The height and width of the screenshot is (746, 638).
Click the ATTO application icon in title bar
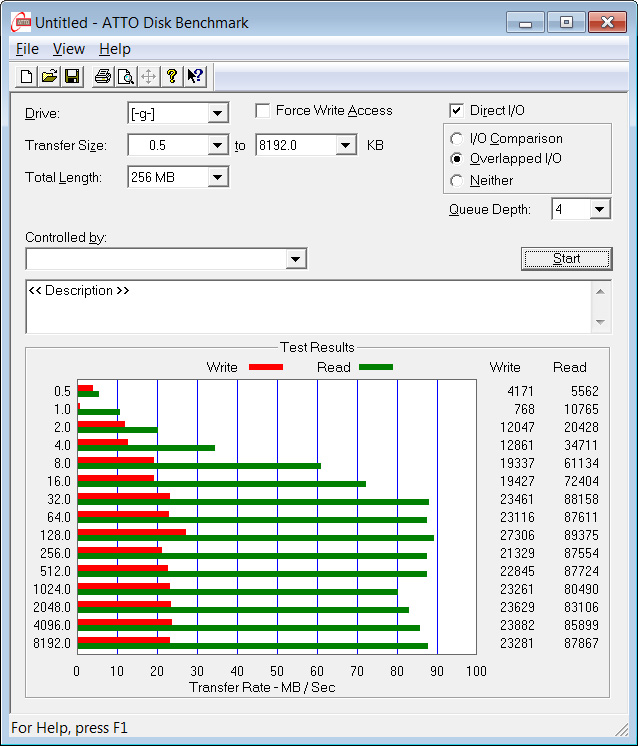point(21,22)
